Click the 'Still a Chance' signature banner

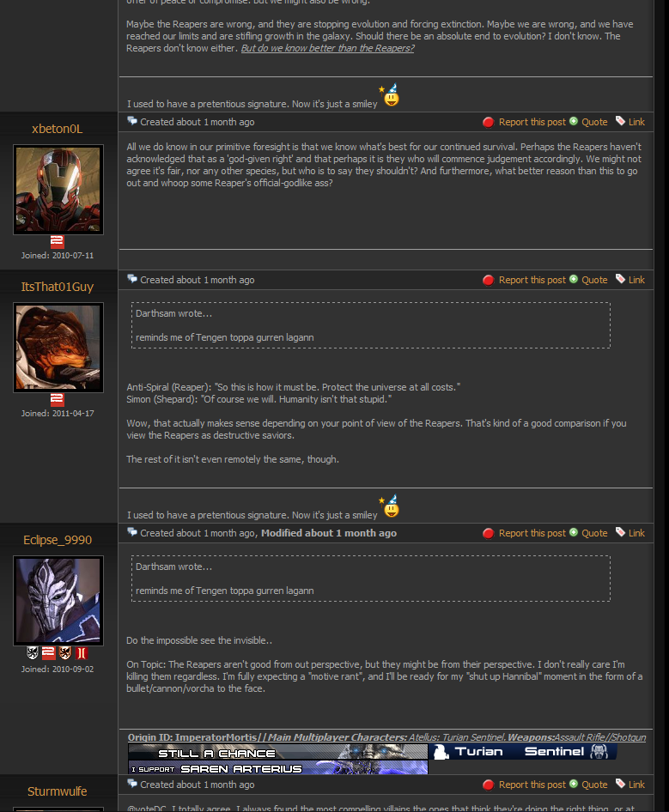(x=277, y=752)
